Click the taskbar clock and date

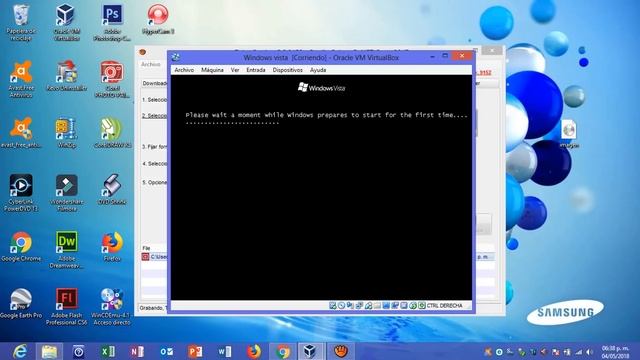pyautogui.click(x=615, y=352)
